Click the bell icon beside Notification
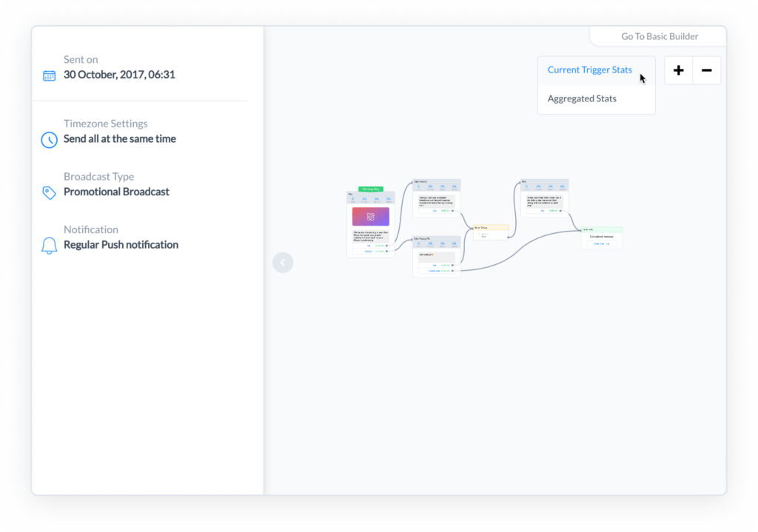Image resolution: width=758 pixels, height=532 pixels. point(49,244)
